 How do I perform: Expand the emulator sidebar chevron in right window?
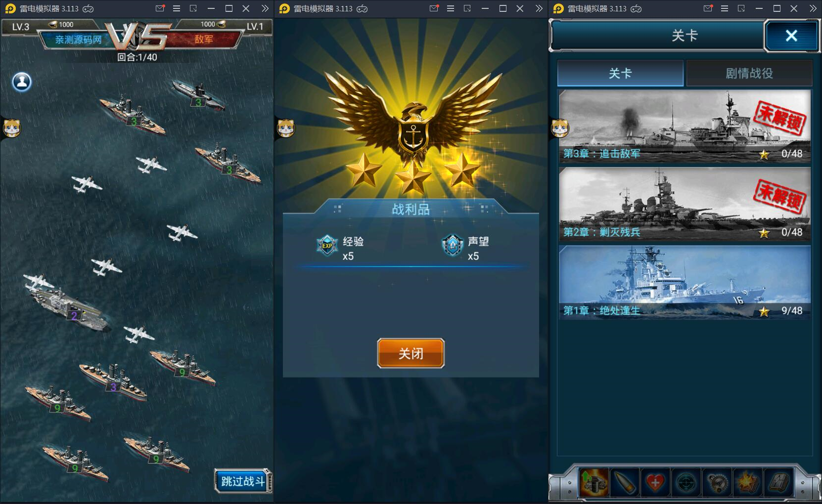click(813, 8)
